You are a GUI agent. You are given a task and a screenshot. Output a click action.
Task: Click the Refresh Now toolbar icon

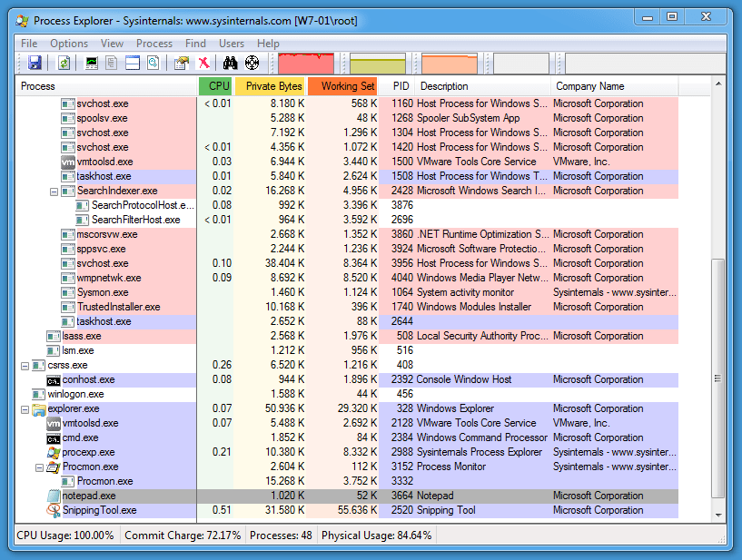click(x=64, y=63)
